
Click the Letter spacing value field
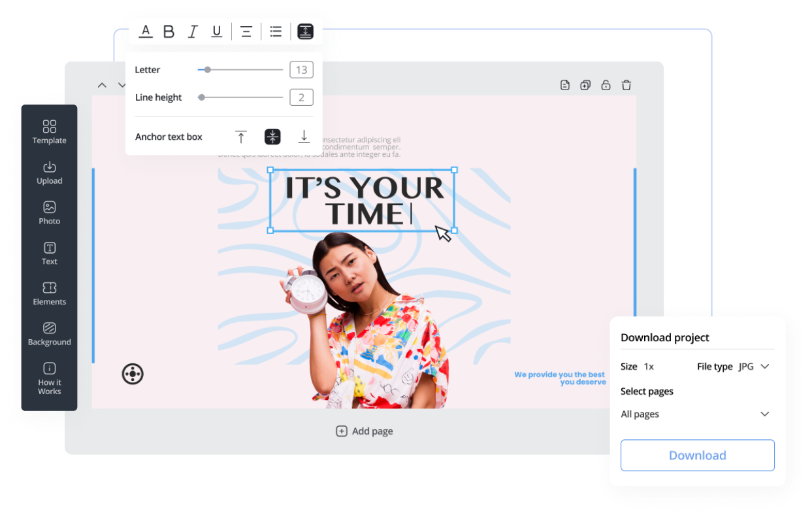tap(302, 70)
